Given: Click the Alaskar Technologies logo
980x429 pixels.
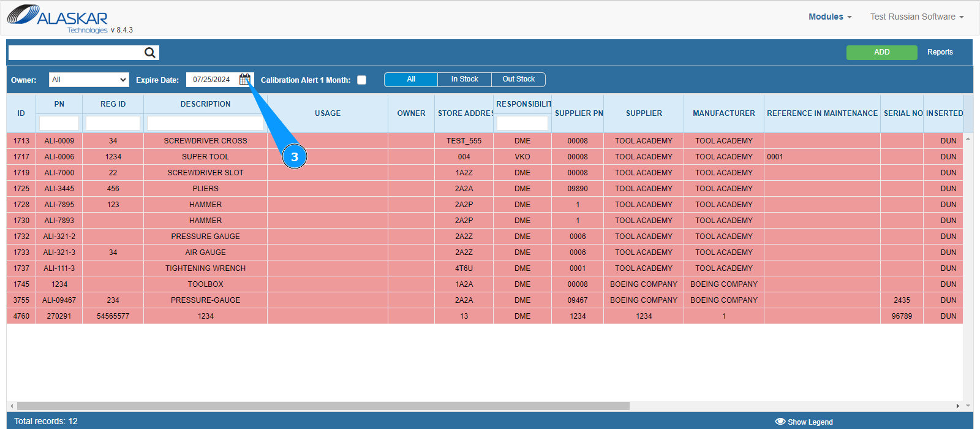Looking at the screenshot, I should [58, 18].
